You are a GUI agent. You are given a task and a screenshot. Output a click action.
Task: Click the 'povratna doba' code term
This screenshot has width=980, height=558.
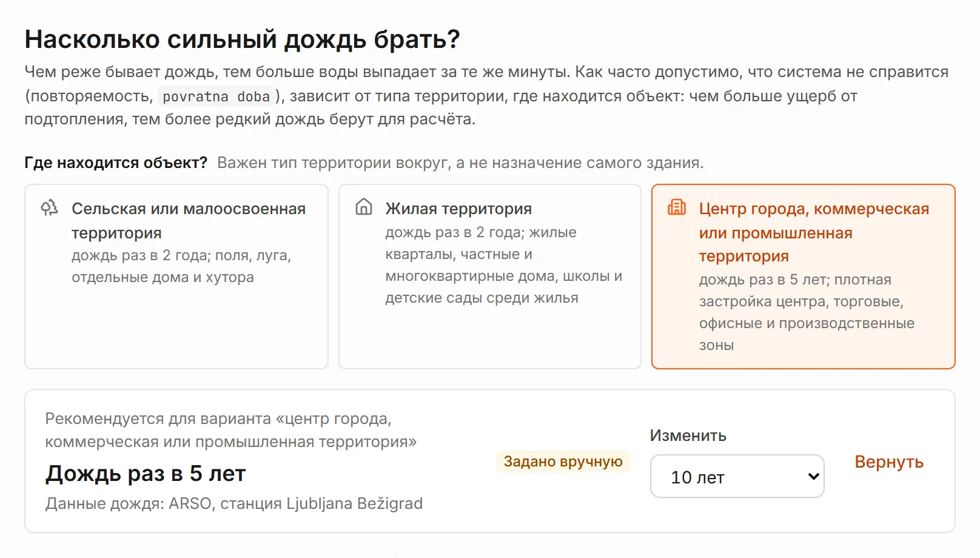pos(216,96)
